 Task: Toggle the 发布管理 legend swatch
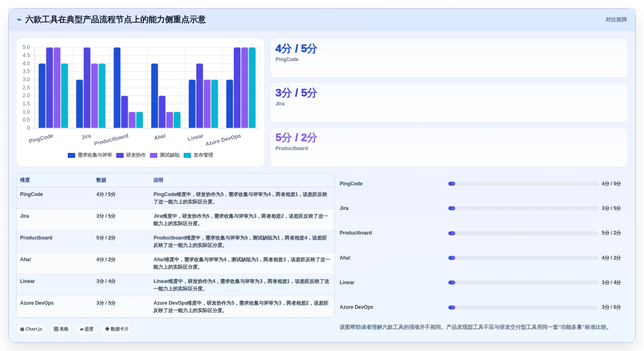click(187, 155)
